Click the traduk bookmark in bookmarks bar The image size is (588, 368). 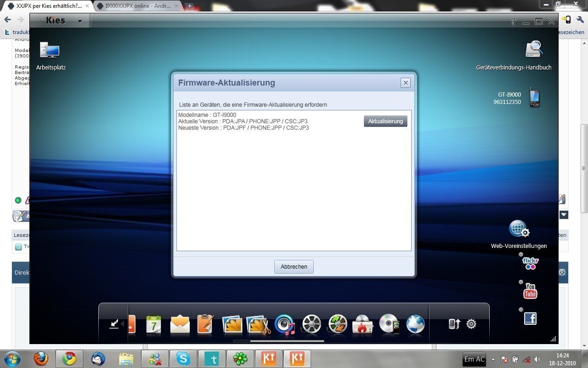pyautogui.click(x=17, y=32)
